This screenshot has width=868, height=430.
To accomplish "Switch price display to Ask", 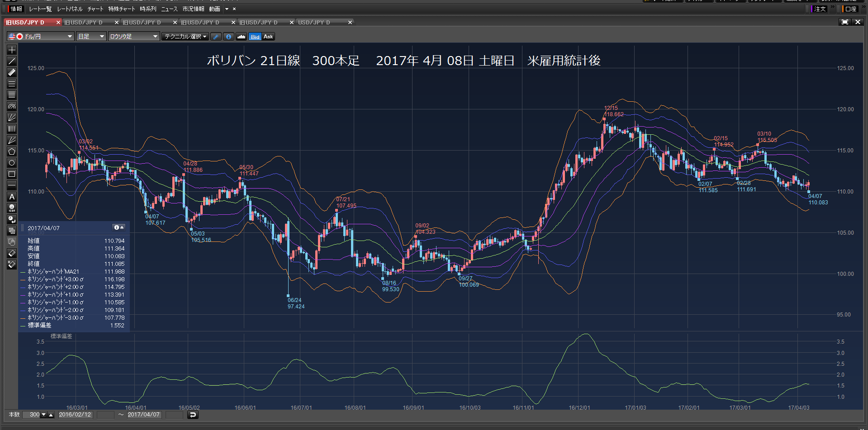I will point(268,37).
